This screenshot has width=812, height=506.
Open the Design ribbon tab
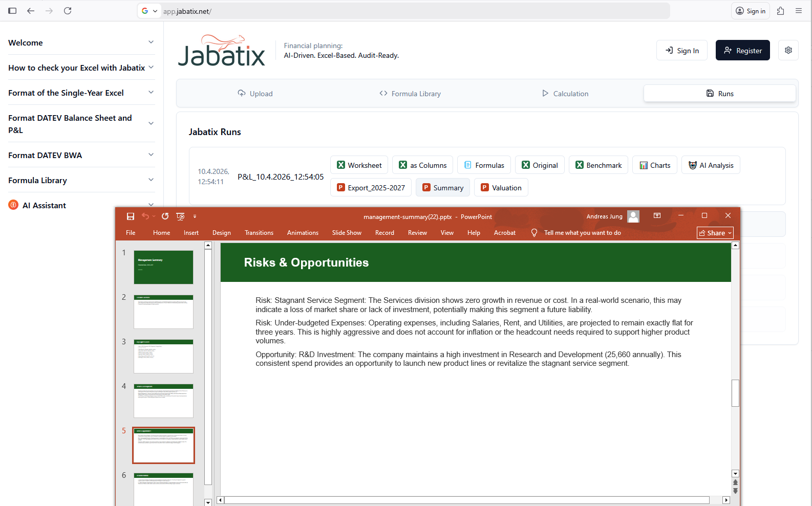click(222, 233)
